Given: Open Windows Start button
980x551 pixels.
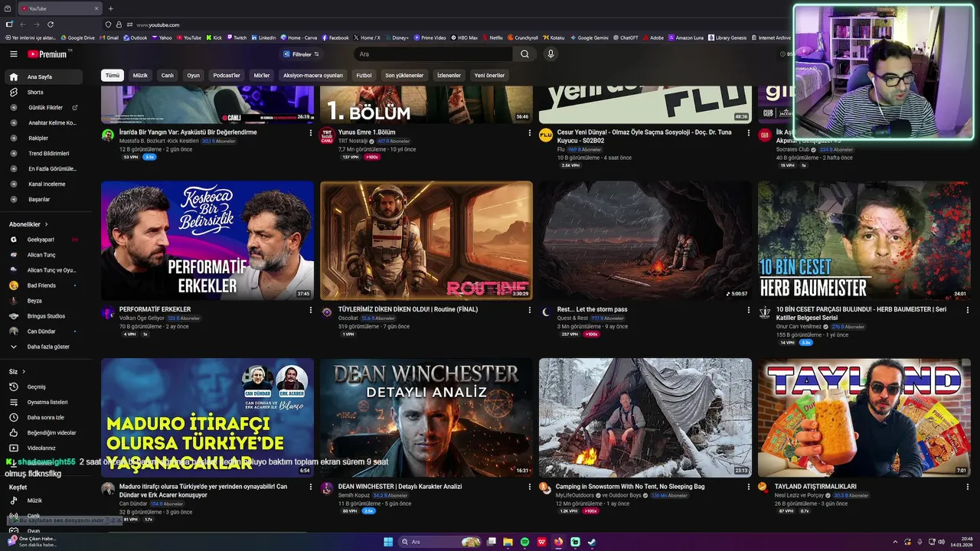Looking at the screenshot, I should (x=388, y=542).
